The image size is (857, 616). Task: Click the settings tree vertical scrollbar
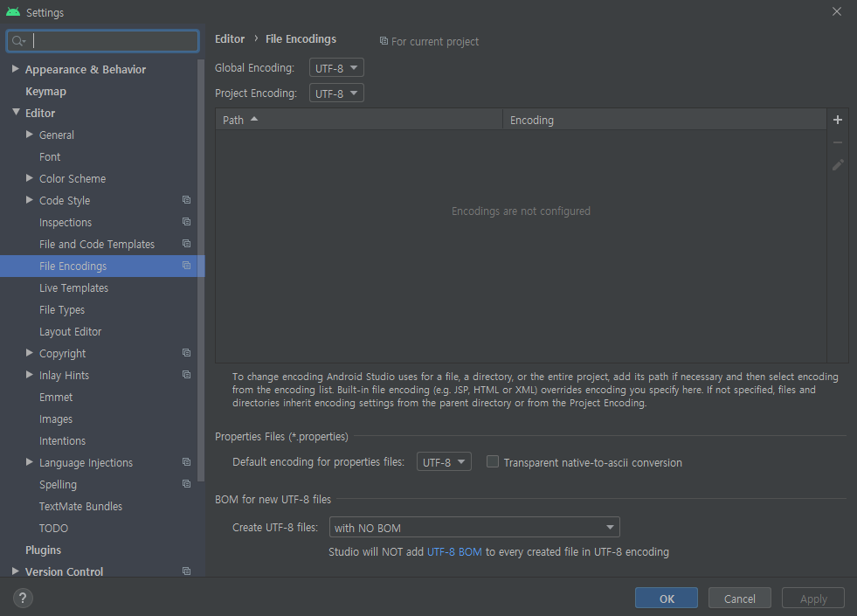click(201, 270)
